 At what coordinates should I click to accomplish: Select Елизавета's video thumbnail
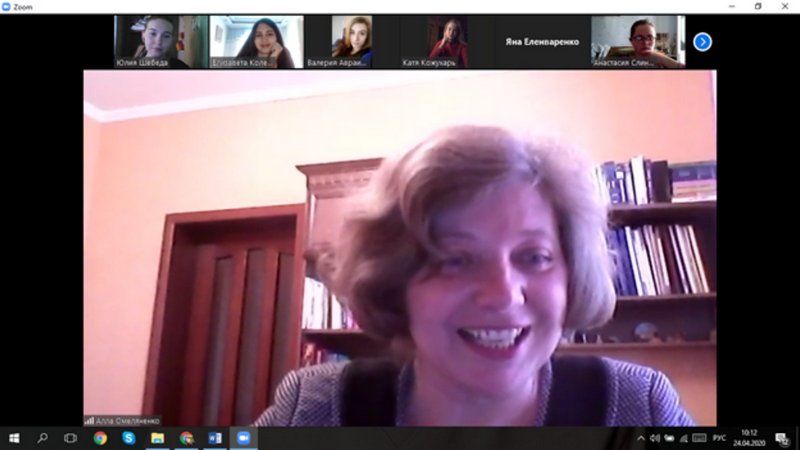coord(256,42)
